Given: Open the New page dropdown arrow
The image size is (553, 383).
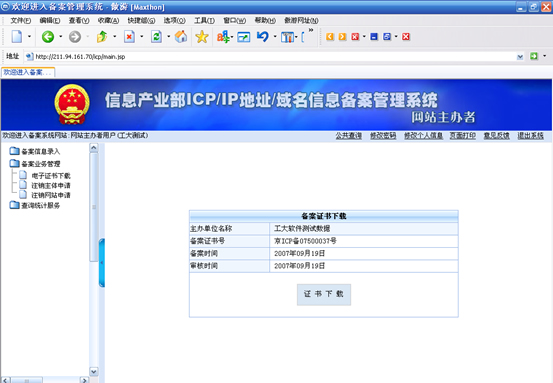Looking at the screenshot, I should pos(29,36).
